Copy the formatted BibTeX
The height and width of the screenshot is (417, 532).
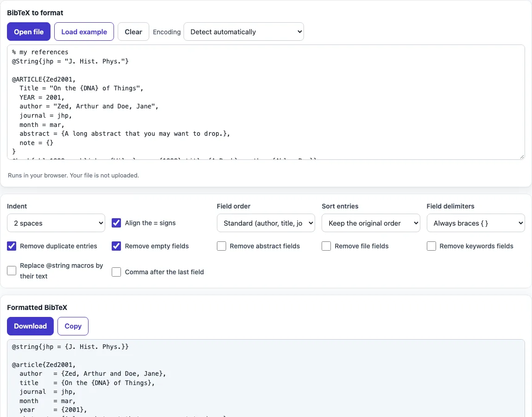[x=73, y=326]
